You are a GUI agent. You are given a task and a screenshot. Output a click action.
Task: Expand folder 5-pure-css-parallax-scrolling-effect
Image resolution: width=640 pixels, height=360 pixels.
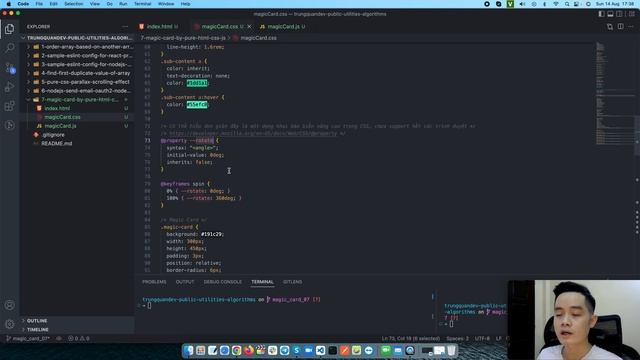[x=78, y=82]
